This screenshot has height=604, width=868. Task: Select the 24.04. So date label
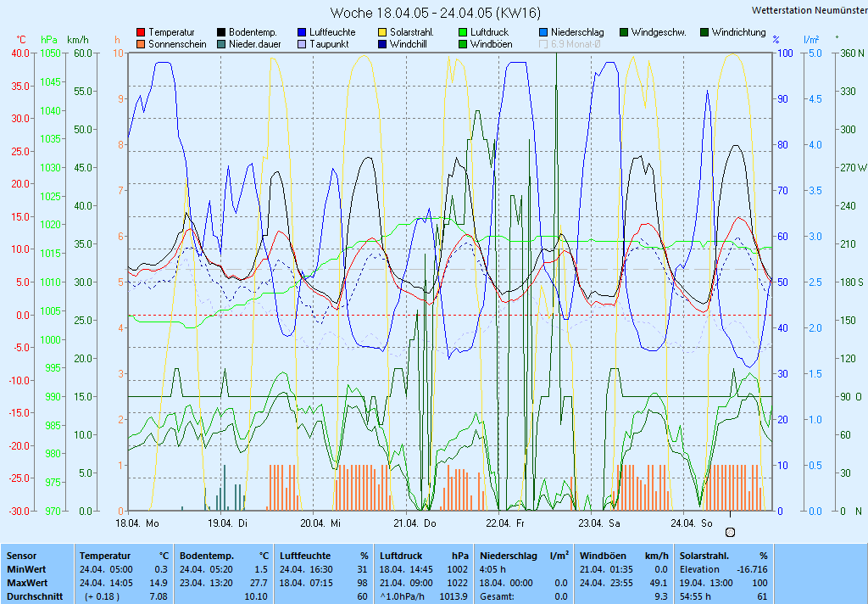point(692,523)
